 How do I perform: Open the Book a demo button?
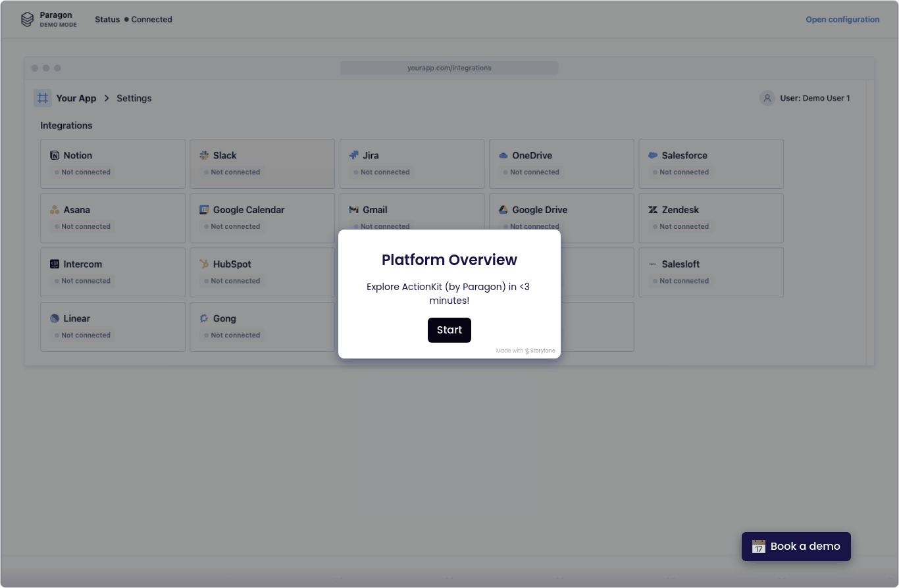point(796,547)
